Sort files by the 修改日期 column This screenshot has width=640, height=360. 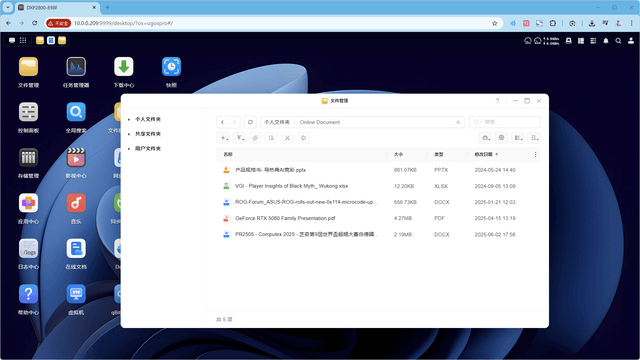(x=483, y=154)
